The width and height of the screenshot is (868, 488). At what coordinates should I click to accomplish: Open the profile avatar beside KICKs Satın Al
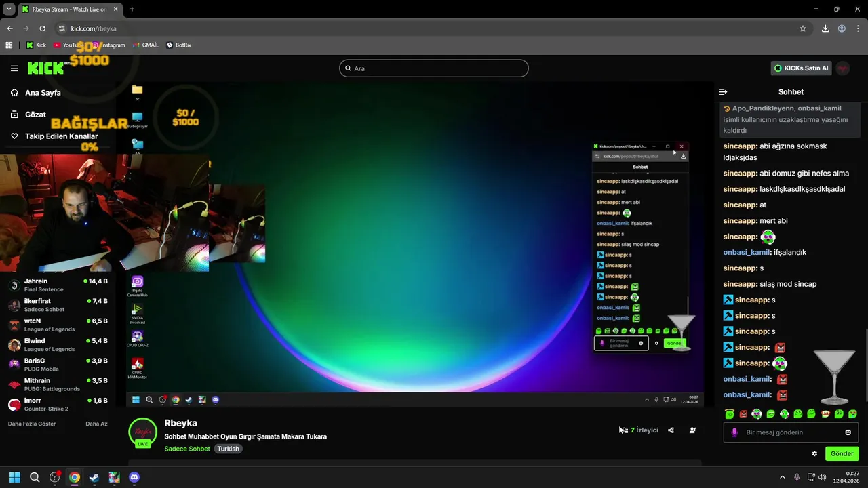pos(843,68)
